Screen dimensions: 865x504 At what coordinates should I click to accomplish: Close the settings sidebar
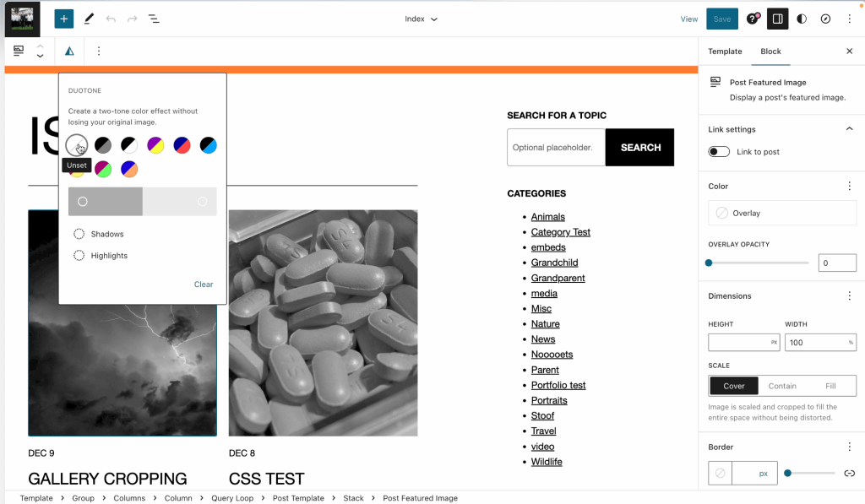click(x=849, y=51)
